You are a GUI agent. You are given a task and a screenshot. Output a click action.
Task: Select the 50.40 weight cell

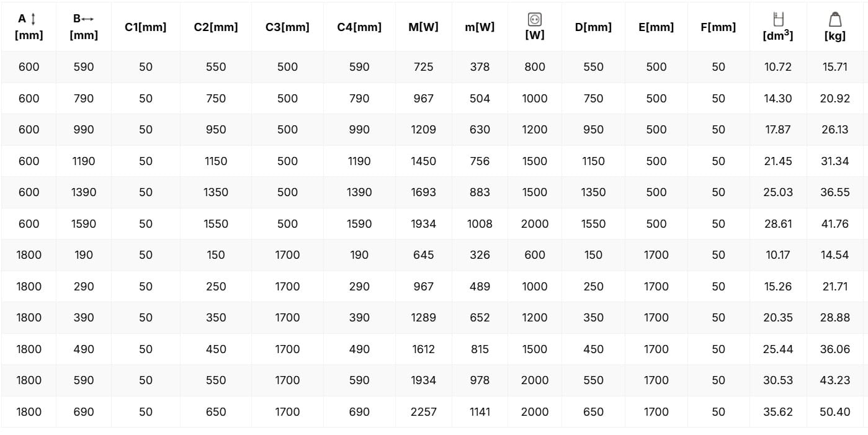pos(835,411)
